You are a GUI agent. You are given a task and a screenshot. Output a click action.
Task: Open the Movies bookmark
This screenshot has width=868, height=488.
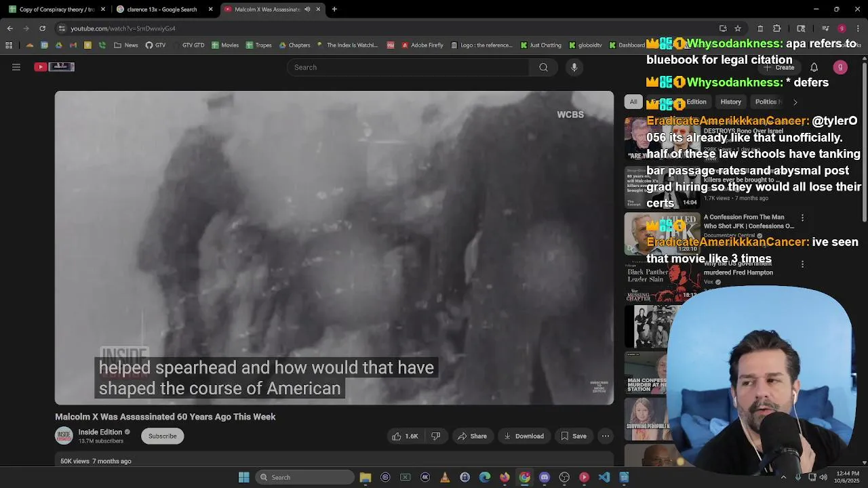(x=225, y=45)
